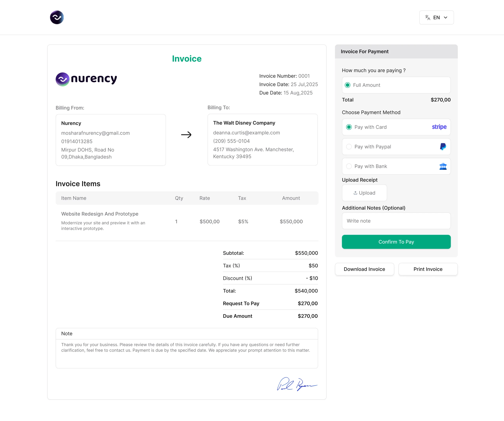The width and height of the screenshot is (504, 421).
Task: Click the Stripe logo icon
Action: 439,127
